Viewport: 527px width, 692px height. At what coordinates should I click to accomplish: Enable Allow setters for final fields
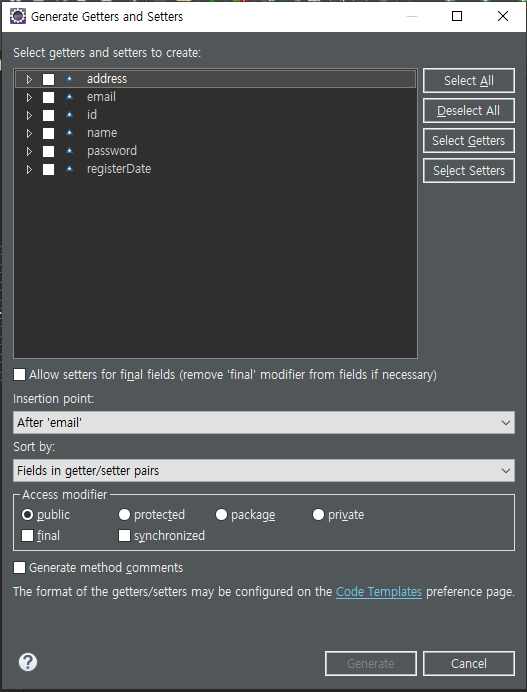(19, 375)
